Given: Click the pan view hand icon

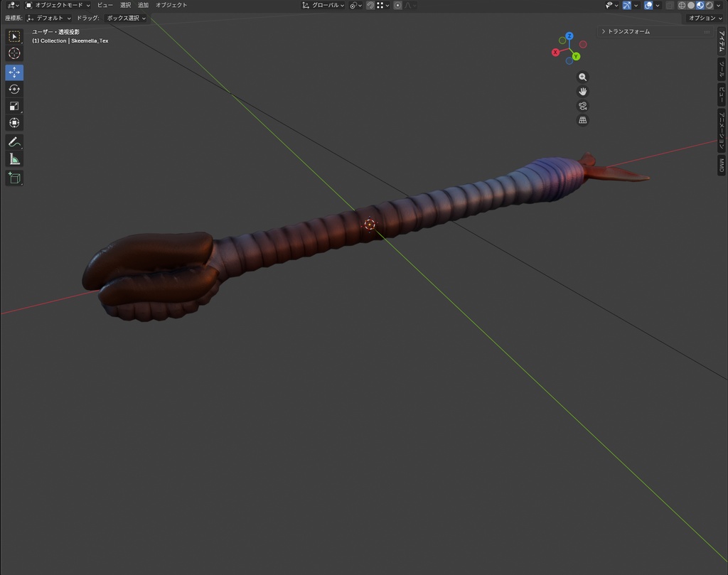Looking at the screenshot, I should [583, 92].
